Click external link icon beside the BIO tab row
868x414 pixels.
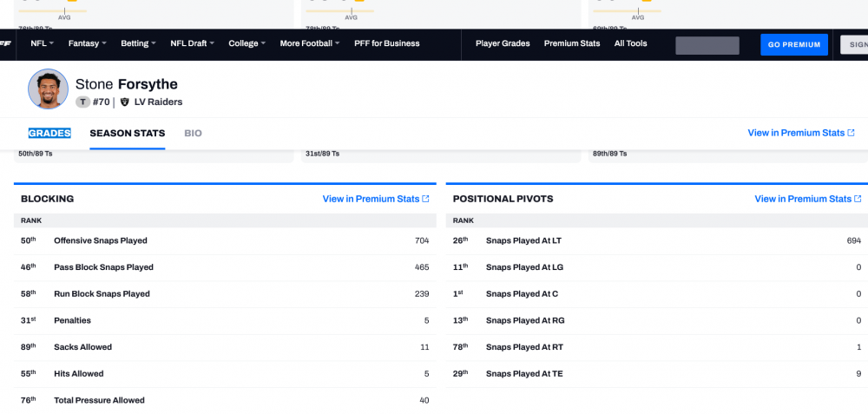pyautogui.click(x=851, y=133)
